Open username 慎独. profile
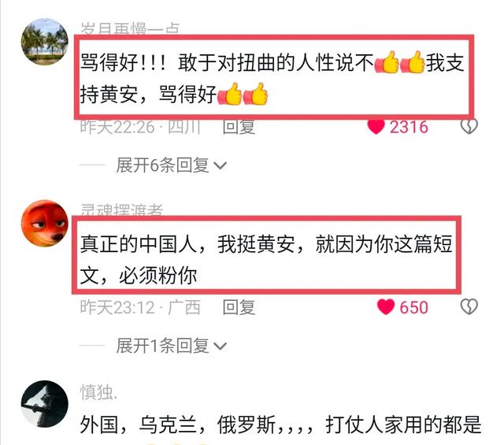This screenshot has width=504, height=445. [98, 392]
